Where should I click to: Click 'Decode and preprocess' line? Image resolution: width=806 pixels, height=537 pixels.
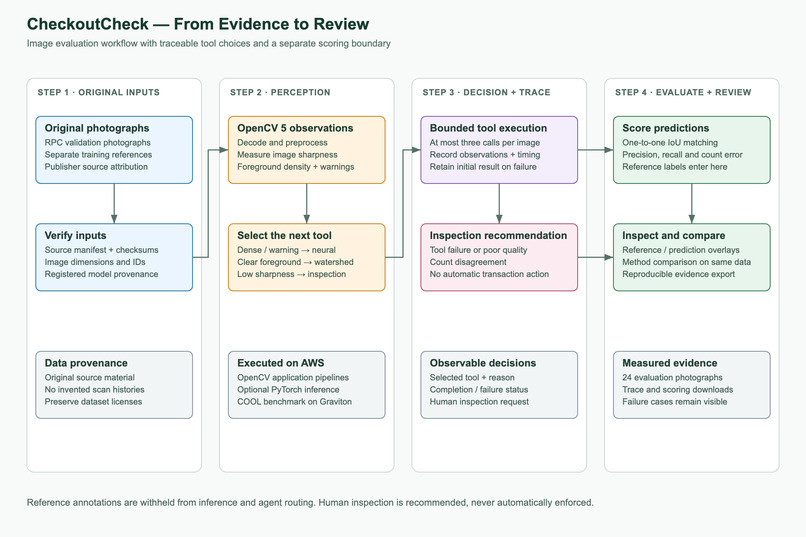coord(282,142)
